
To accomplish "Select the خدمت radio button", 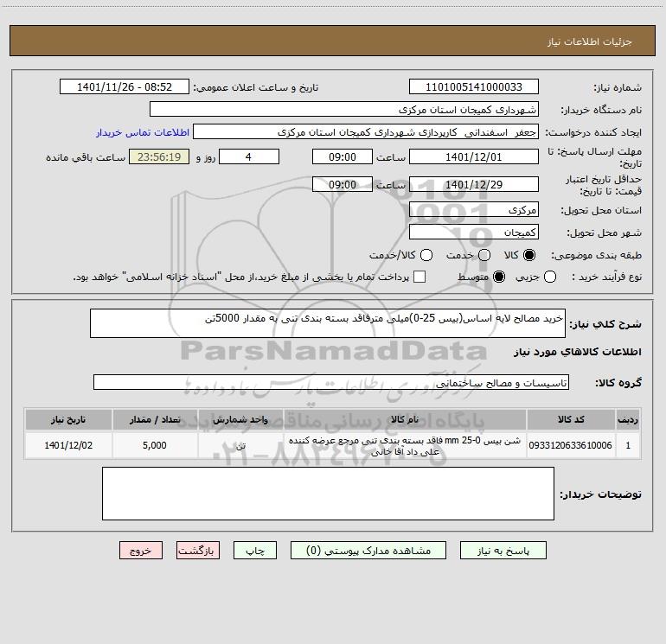I will coord(484,255).
